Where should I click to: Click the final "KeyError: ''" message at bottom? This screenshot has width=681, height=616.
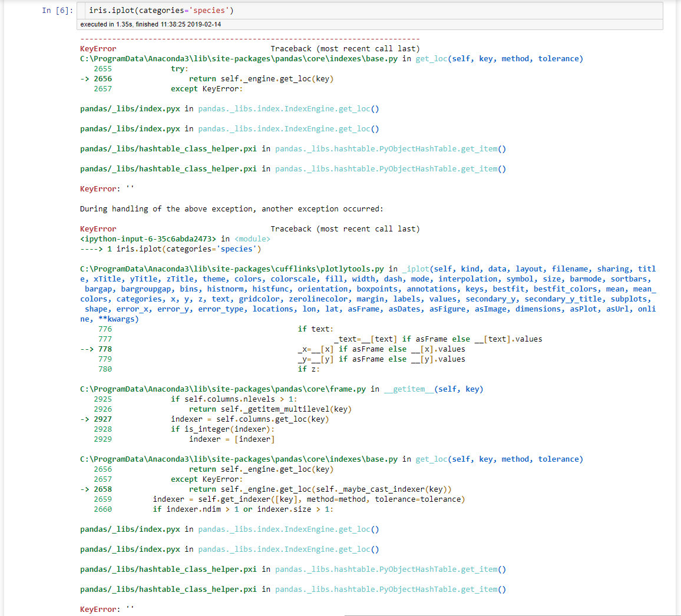point(107,609)
